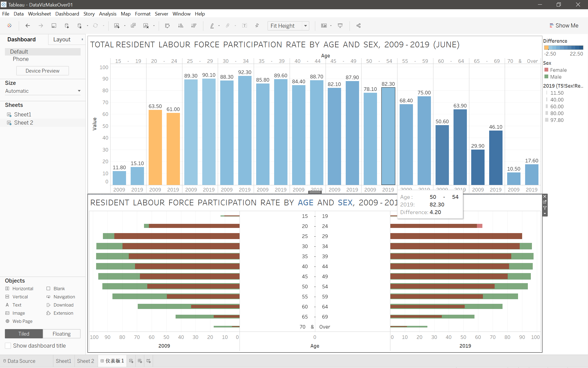This screenshot has width=588, height=368.
Task: Click the Save toolbar icon
Action: coord(54,26)
